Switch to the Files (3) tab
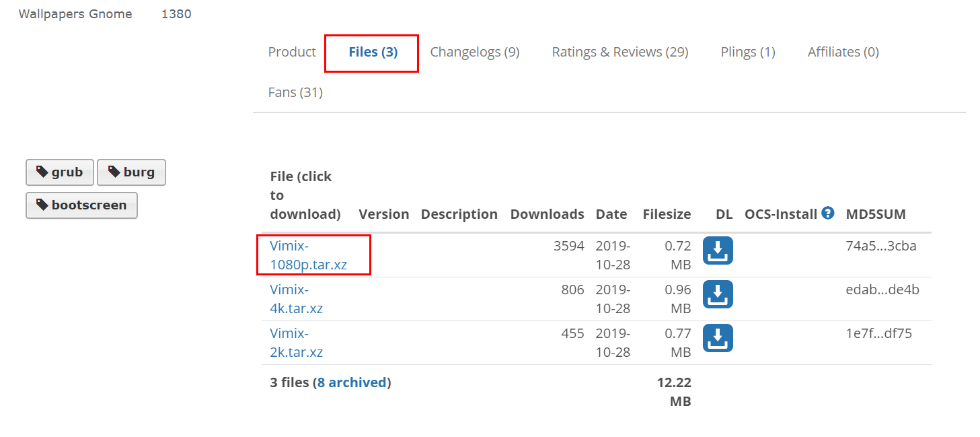 373,52
